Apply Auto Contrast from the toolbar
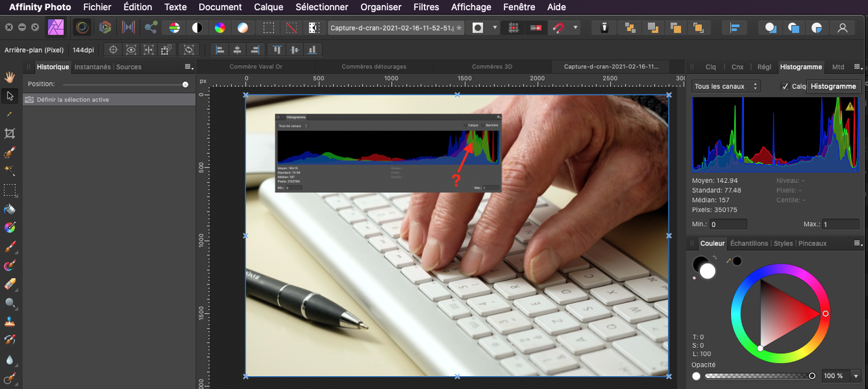The width and height of the screenshot is (868, 389). pos(197,28)
